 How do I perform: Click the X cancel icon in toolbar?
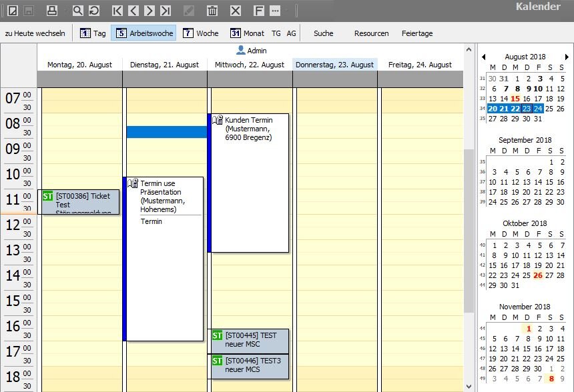pos(235,11)
